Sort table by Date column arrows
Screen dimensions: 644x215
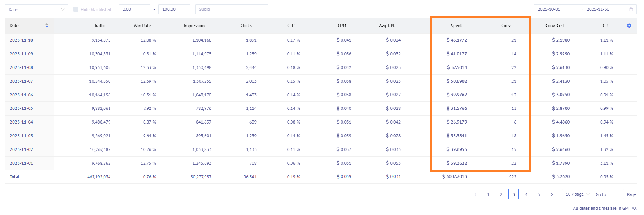[47, 26]
